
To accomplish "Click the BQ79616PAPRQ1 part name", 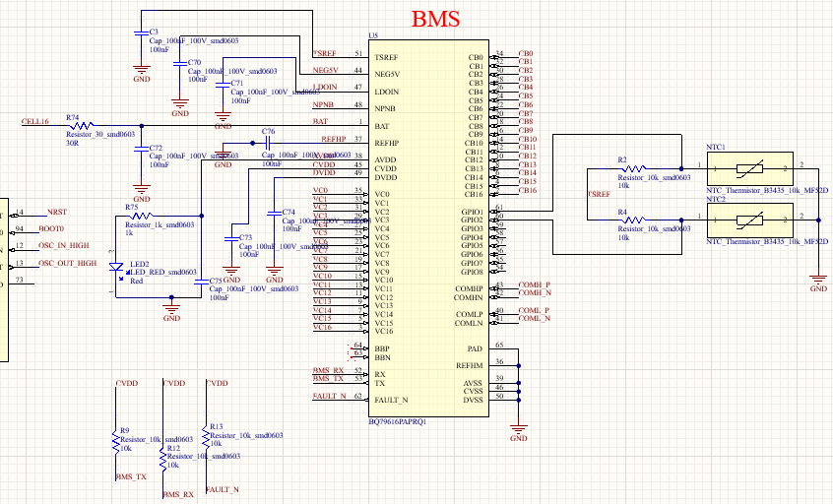I will click(398, 421).
